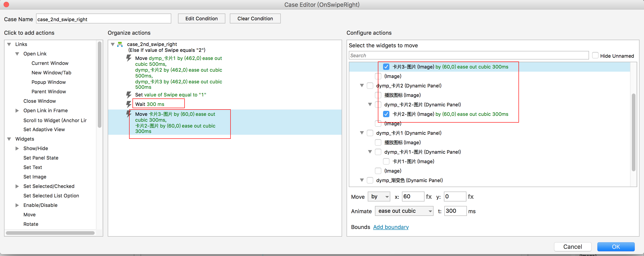Click the red close window button

click(7, 5)
